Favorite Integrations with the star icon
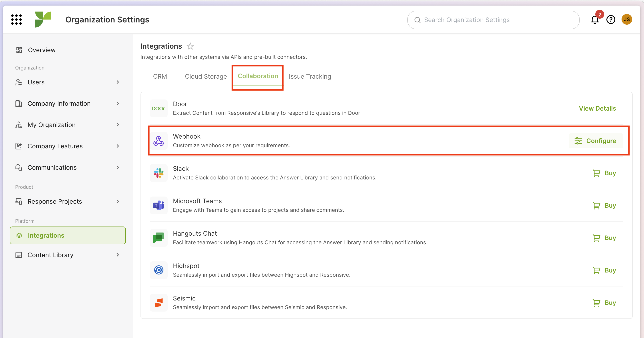The image size is (644, 338). (190, 46)
